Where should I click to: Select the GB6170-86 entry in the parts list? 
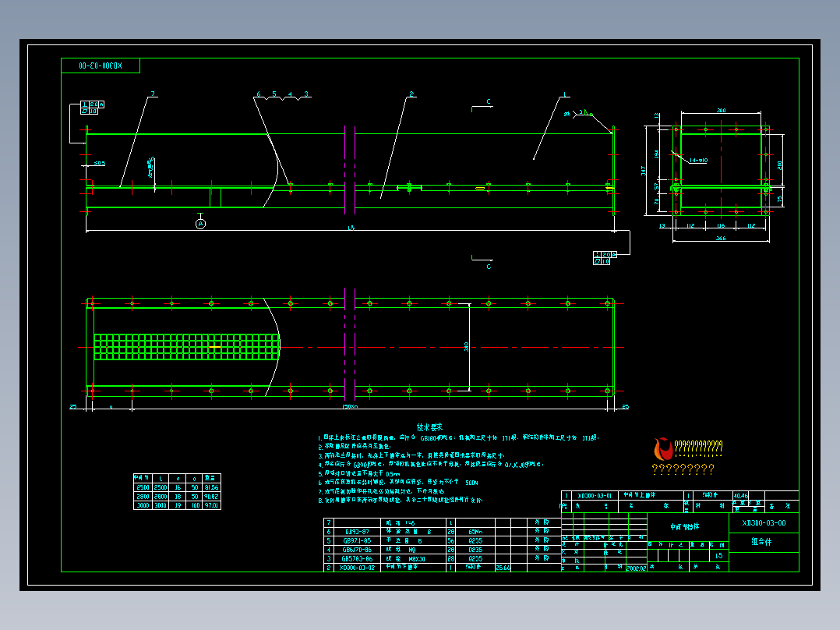tap(357, 550)
